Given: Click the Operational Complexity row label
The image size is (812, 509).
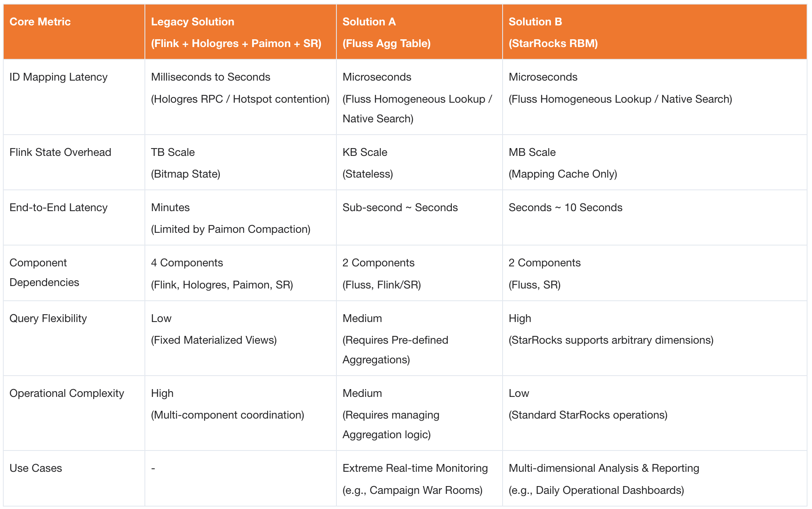Looking at the screenshot, I should [66, 394].
